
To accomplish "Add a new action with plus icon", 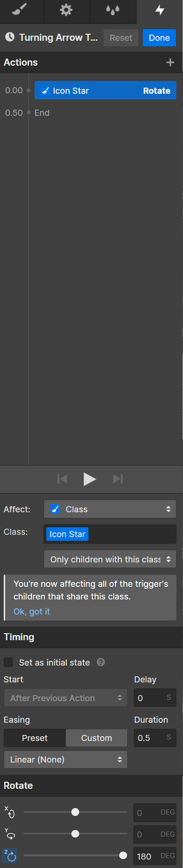I will 170,62.
